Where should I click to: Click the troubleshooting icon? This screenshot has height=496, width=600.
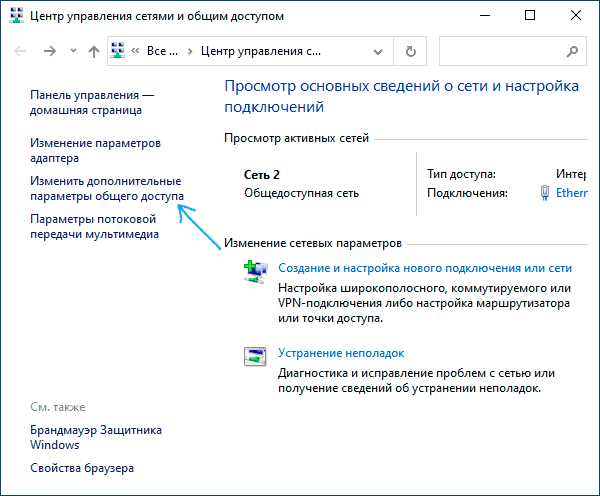coord(255,356)
